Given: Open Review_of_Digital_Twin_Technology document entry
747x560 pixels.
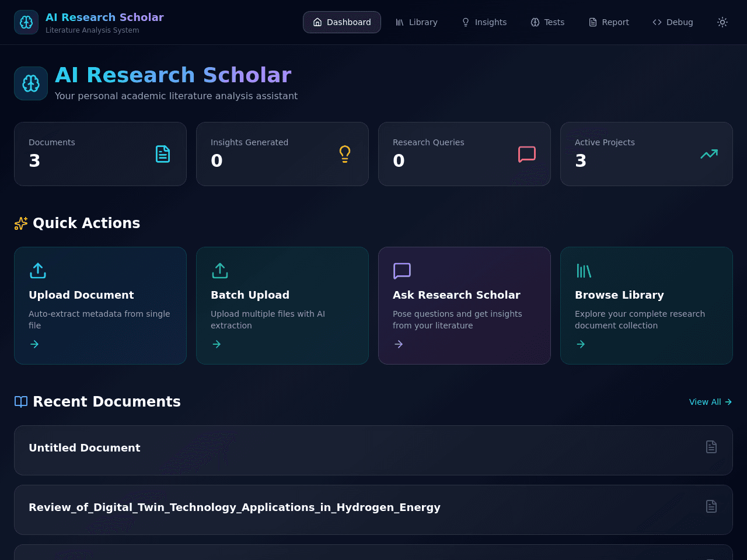Looking at the screenshot, I should click(x=373, y=510).
